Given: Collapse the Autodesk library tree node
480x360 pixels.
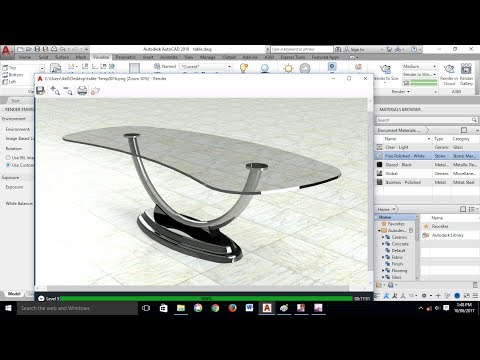Looking at the screenshot, I should (x=379, y=231).
